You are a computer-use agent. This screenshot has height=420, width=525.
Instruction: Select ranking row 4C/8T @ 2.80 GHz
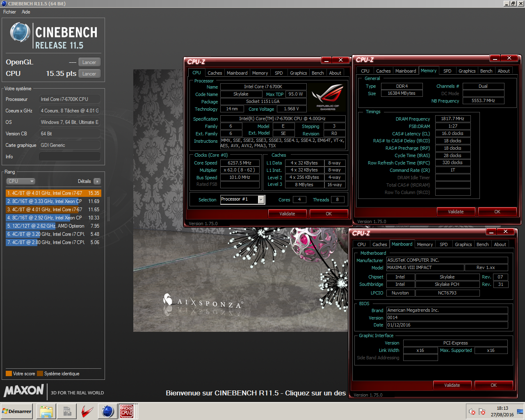[53, 242]
